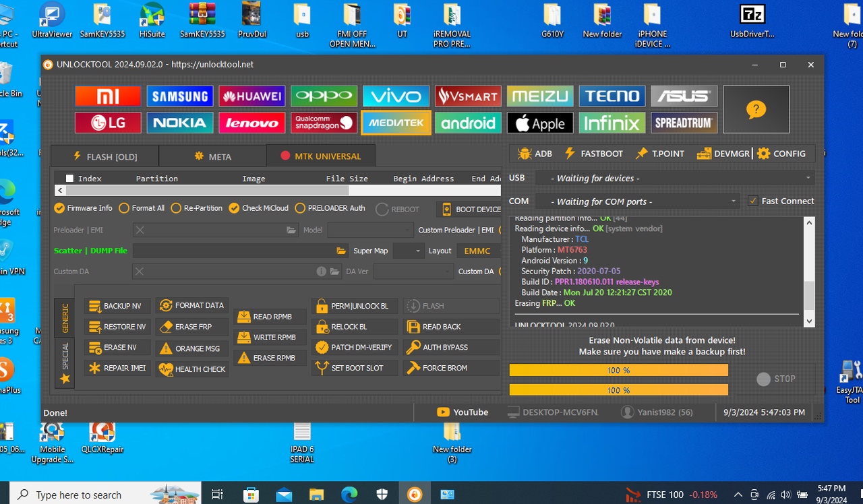Select the Xiaomi MI brand icon
Image resolution: width=863 pixels, height=504 pixels.
coord(108,96)
